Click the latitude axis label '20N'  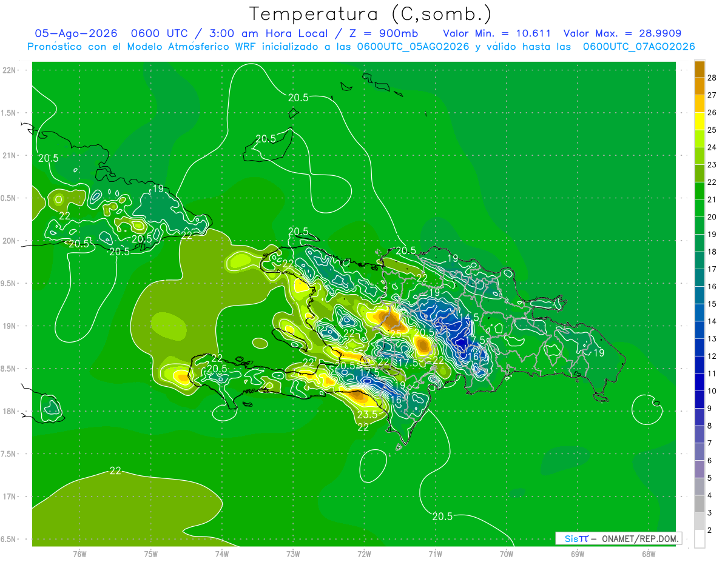(x=9, y=241)
